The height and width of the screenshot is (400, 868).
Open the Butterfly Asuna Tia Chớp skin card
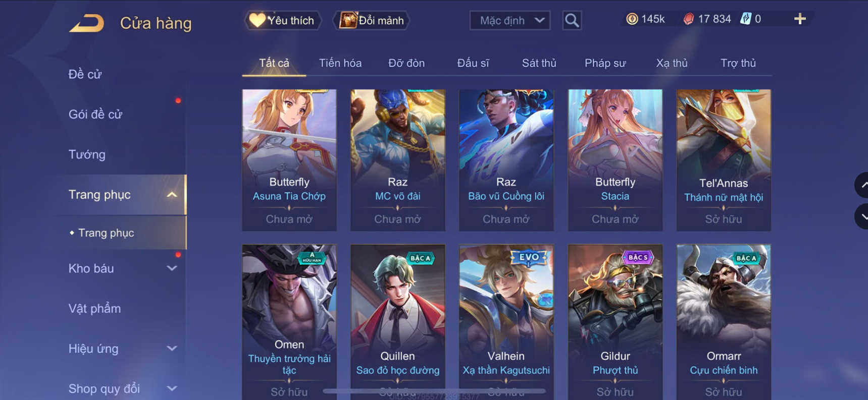(289, 160)
